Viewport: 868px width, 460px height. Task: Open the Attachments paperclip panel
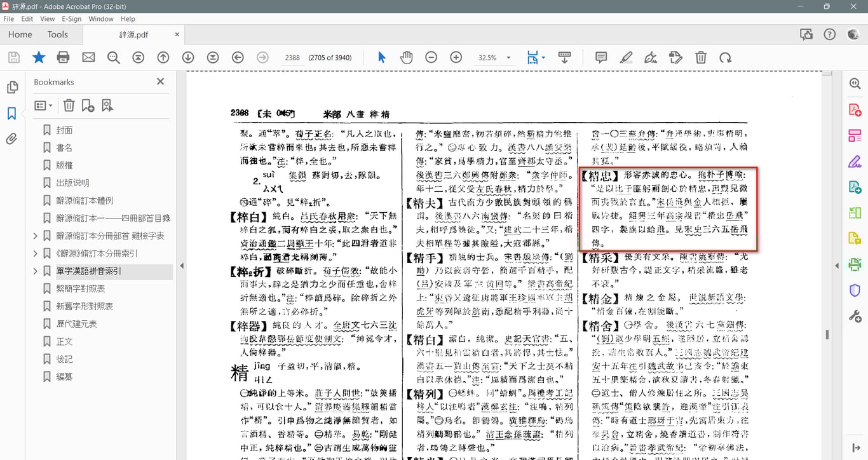point(11,139)
